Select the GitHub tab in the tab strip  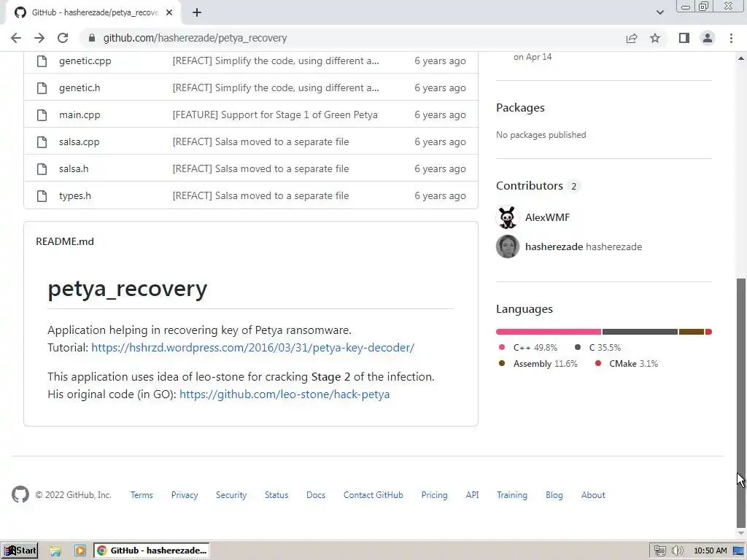(93, 12)
